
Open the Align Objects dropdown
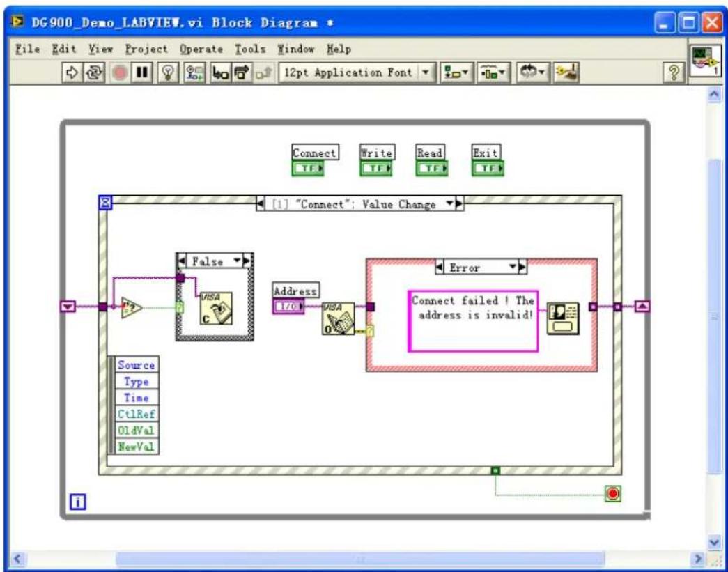click(456, 73)
